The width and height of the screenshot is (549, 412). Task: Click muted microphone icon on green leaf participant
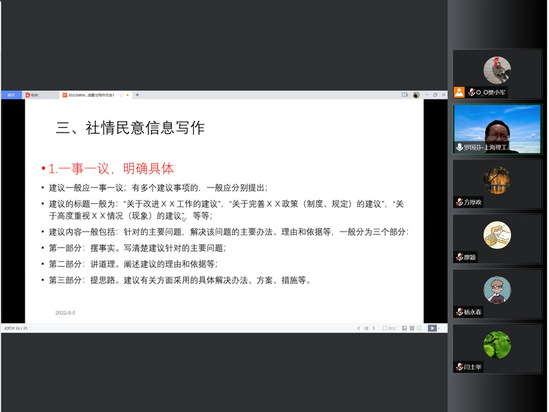point(460,366)
